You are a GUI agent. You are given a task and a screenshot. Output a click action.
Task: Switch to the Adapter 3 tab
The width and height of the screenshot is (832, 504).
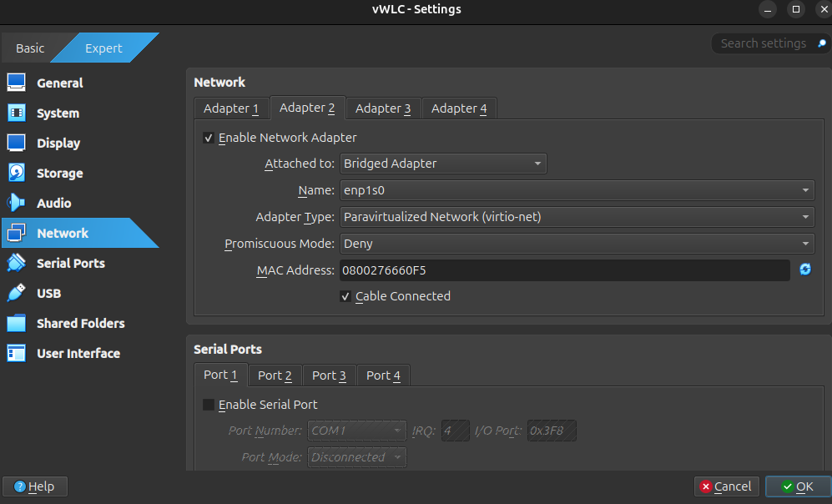383,108
